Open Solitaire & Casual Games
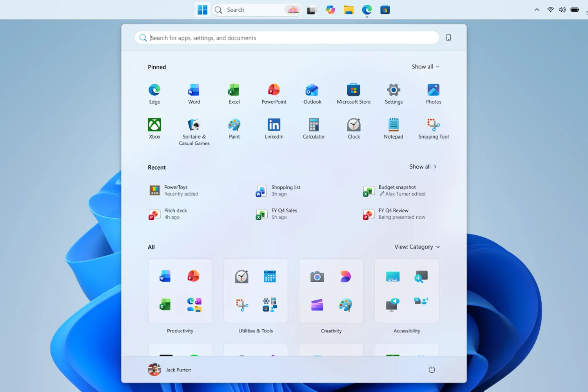Viewport: 588px width, 392px height. pos(194,132)
